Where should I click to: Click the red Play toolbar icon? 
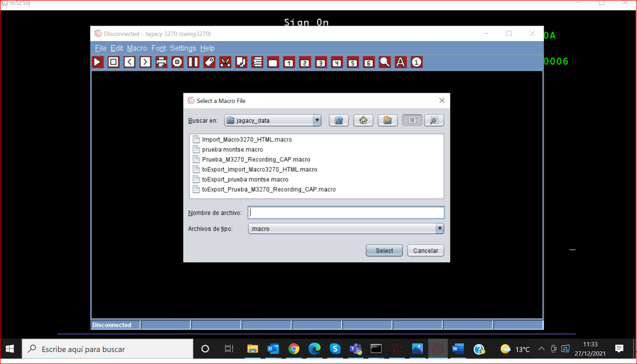coord(98,63)
